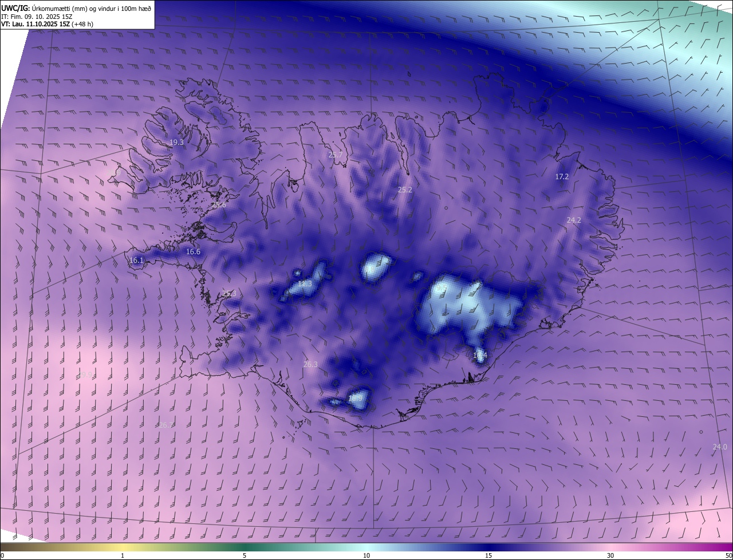The width and height of the screenshot is (733, 560).
Task: Click the colorbar tick label 1
Action: (x=123, y=555)
